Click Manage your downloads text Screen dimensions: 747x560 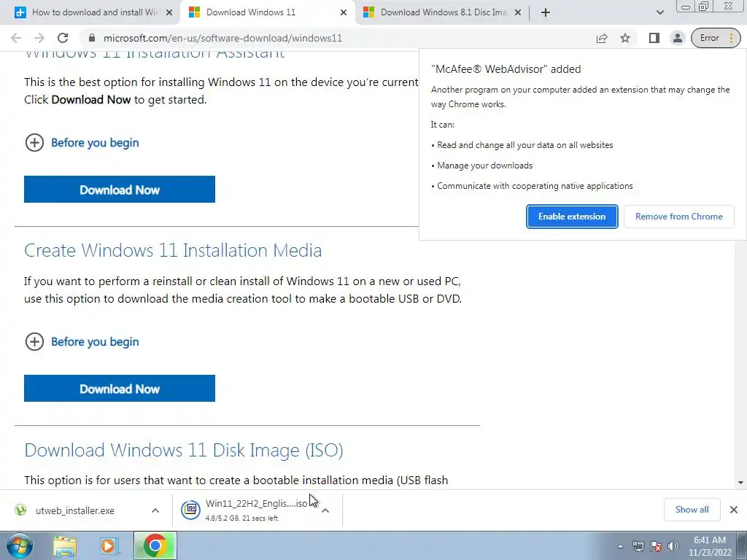pyautogui.click(x=484, y=166)
